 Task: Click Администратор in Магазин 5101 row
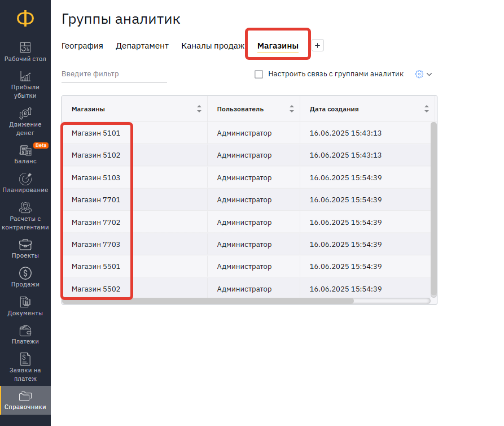click(x=244, y=133)
